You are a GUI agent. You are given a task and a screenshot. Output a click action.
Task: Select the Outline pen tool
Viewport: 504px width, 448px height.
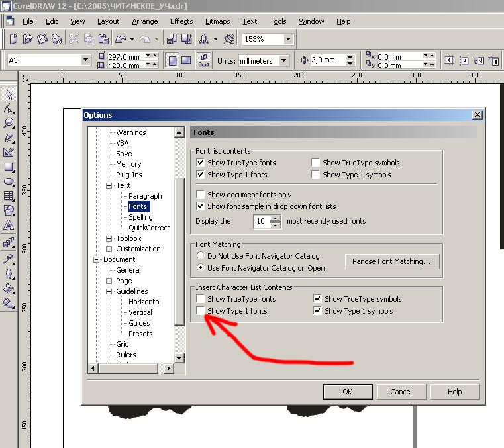tap(9, 273)
